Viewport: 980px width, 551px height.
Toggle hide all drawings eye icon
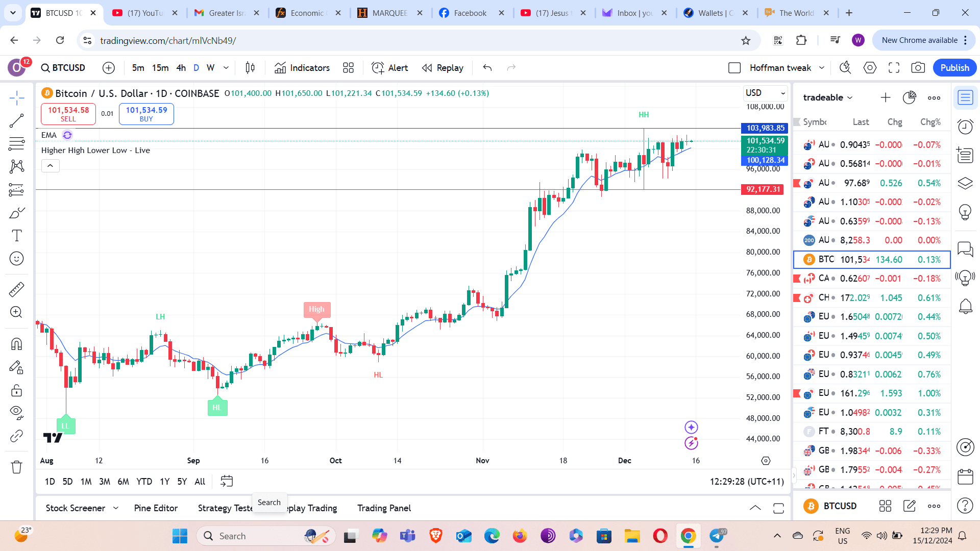(x=17, y=413)
